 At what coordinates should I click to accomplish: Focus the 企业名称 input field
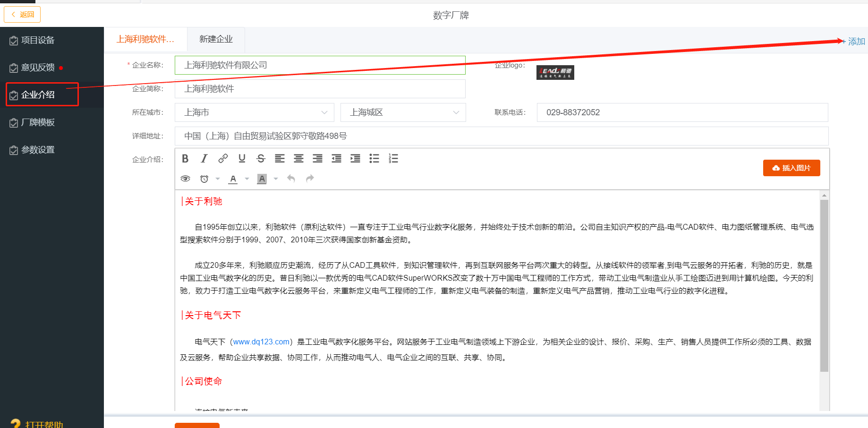coord(320,65)
